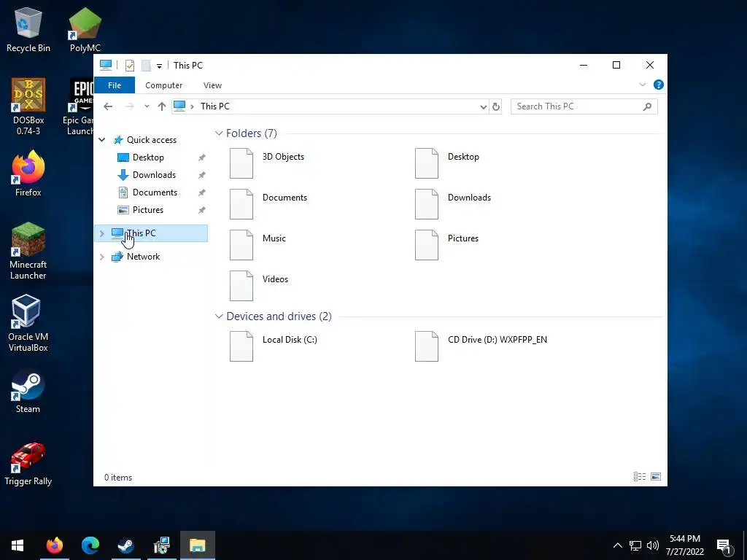Viewport: 747px width, 560px height.
Task: Select Downloads under Quick access
Action: pos(154,175)
